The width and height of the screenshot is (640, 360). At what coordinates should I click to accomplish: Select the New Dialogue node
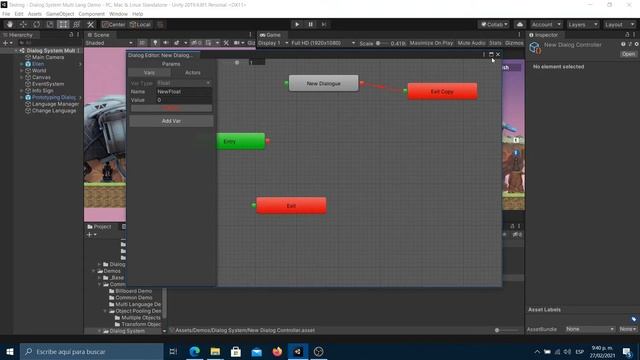(x=324, y=83)
